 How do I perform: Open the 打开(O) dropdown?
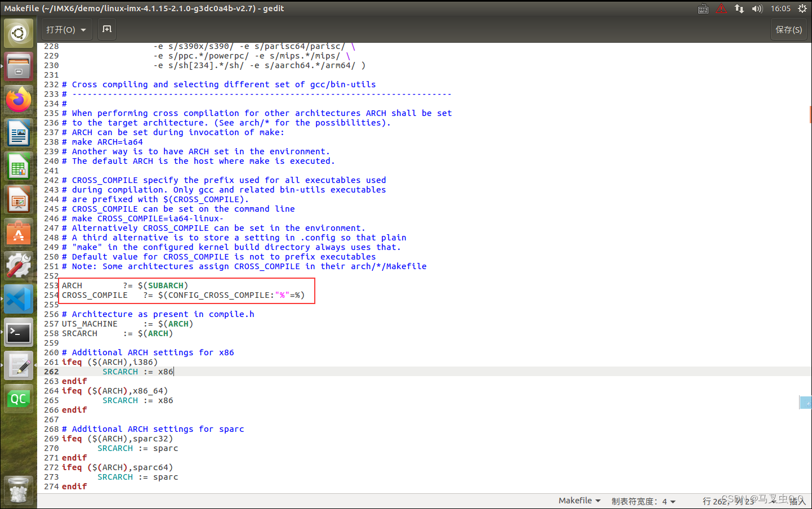coord(66,29)
